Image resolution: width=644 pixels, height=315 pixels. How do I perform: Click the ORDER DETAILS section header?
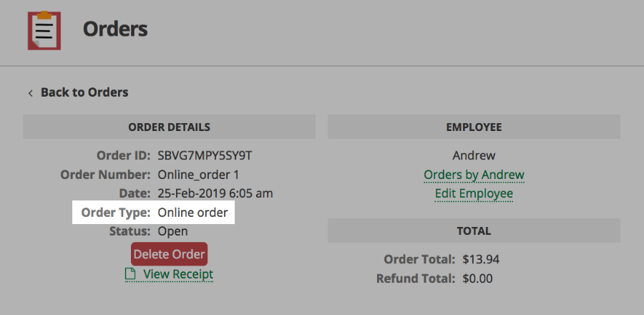point(169,127)
